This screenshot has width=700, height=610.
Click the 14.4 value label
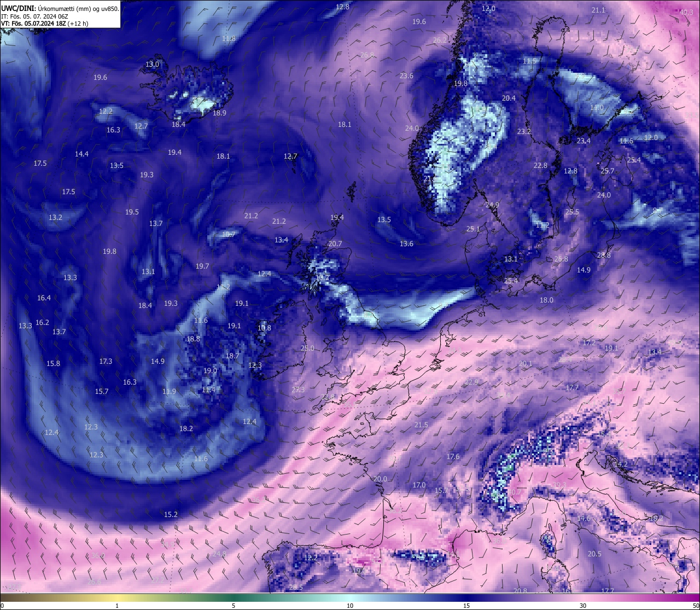pyautogui.click(x=81, y=154)
